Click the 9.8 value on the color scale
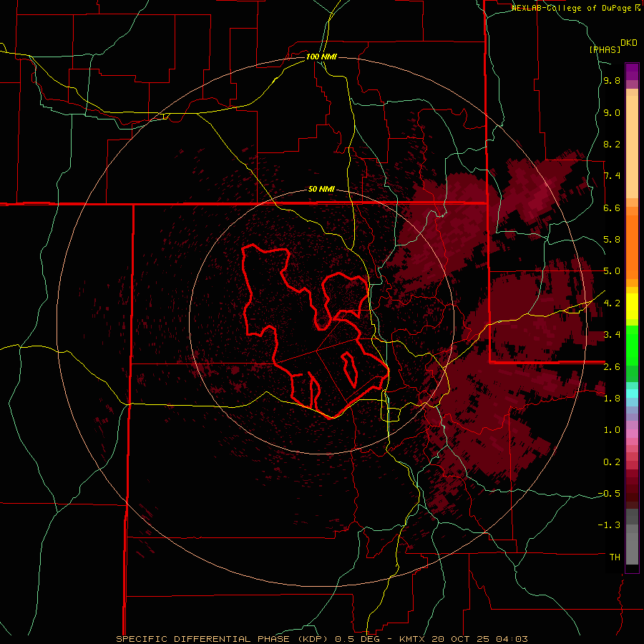Screen dimensions: 644x644 pyautogui.click(x=612, y=81)
